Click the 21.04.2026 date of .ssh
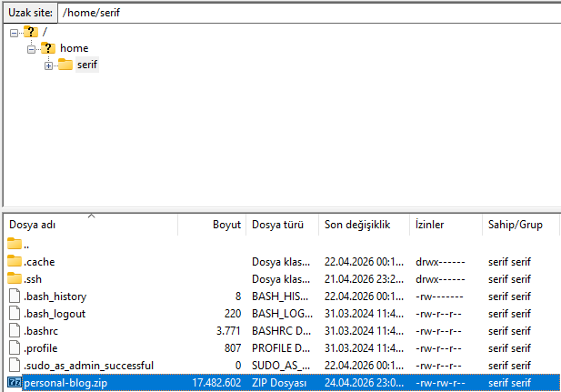The image size is (561, 392). (364, 279)
